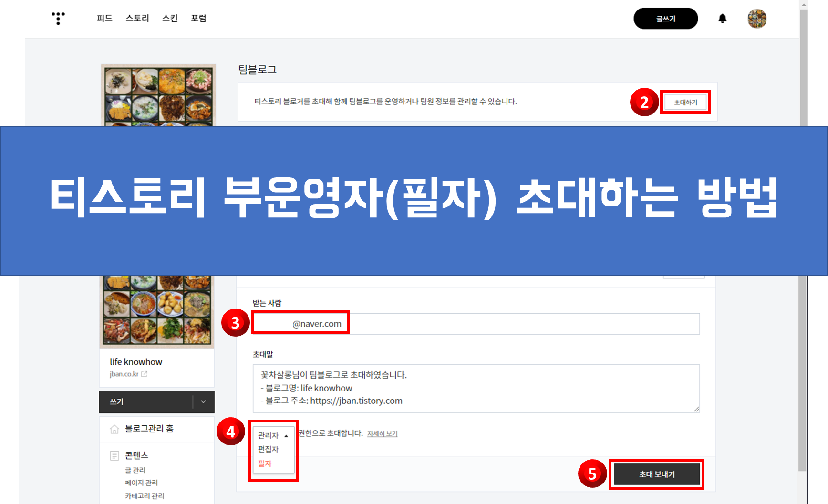This screenshot has width=828, height=504.
Task: Open the 스킨 menu
Action: pyautogui.click(x=170, y=18)
